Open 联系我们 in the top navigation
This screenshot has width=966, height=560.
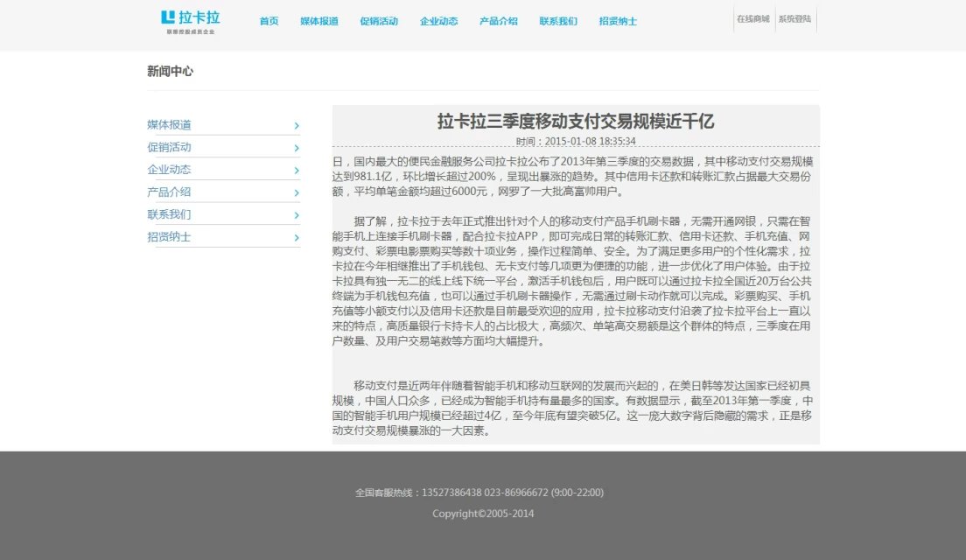pyautogui.click(x=558, y=21)
